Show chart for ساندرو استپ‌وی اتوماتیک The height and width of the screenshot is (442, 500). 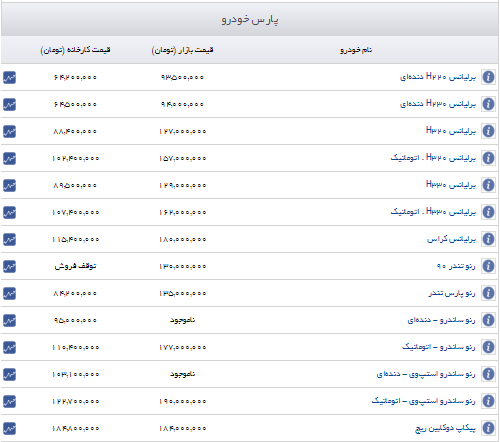[x=9, y=401]
